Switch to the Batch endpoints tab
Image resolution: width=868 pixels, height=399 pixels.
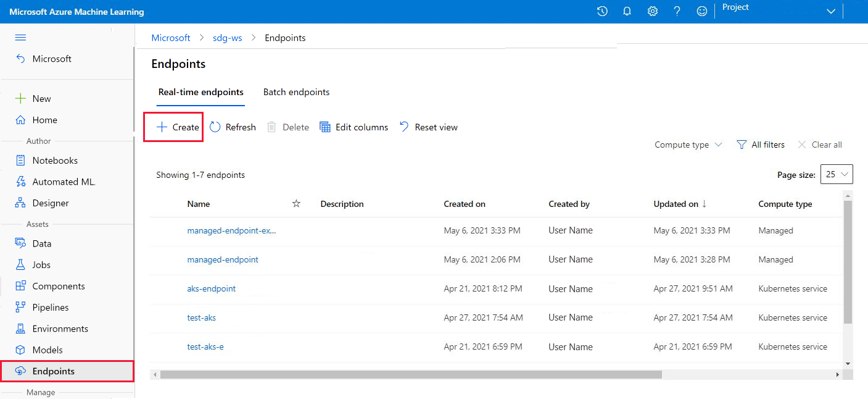pyautogui.click(x=296, y=91)
